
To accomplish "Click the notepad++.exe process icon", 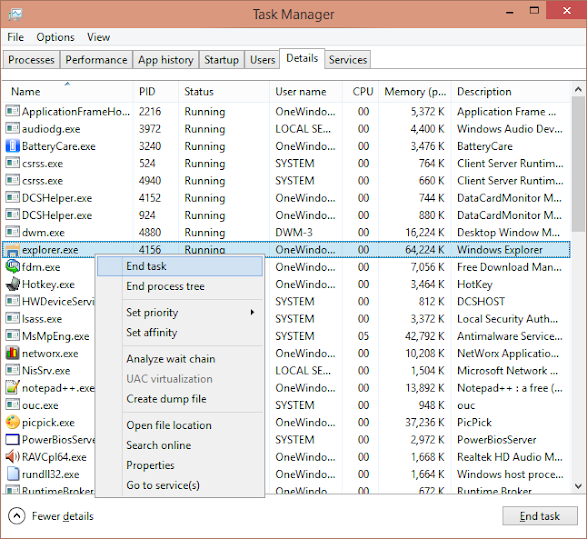I will [x=12, y=387].
